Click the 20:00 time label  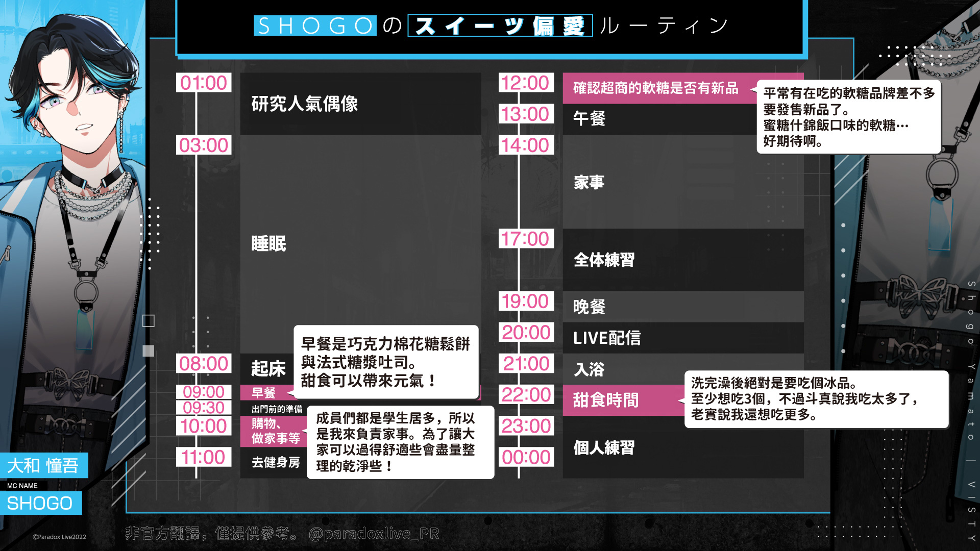click(526, 332)
